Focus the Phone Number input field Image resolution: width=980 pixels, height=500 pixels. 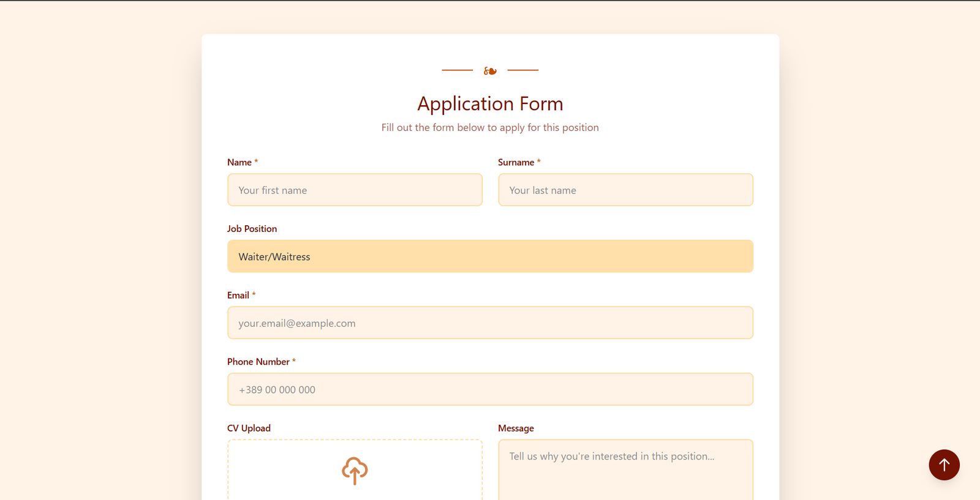point(490,389)
